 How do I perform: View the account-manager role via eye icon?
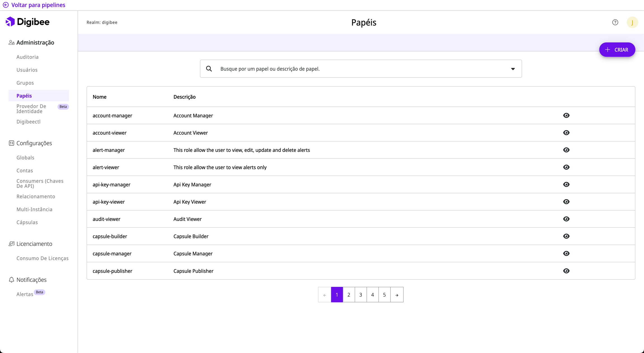[566, 116]
